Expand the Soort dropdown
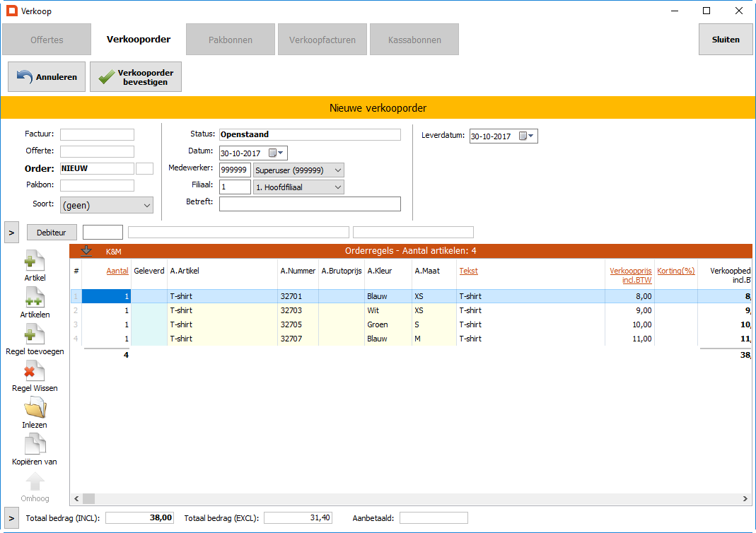Viewport: 756px width, 533px height. (x=147, y=206)
